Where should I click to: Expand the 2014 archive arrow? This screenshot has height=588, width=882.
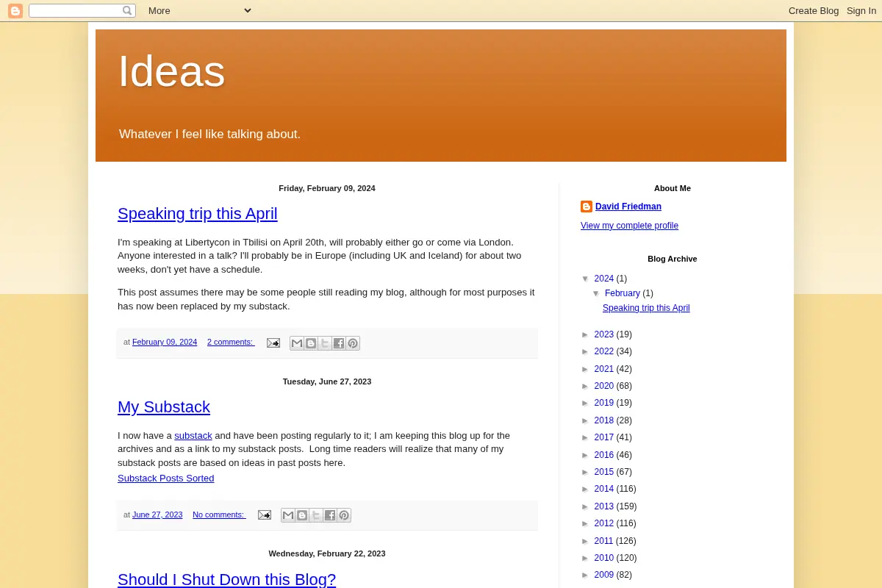[586, 489]
